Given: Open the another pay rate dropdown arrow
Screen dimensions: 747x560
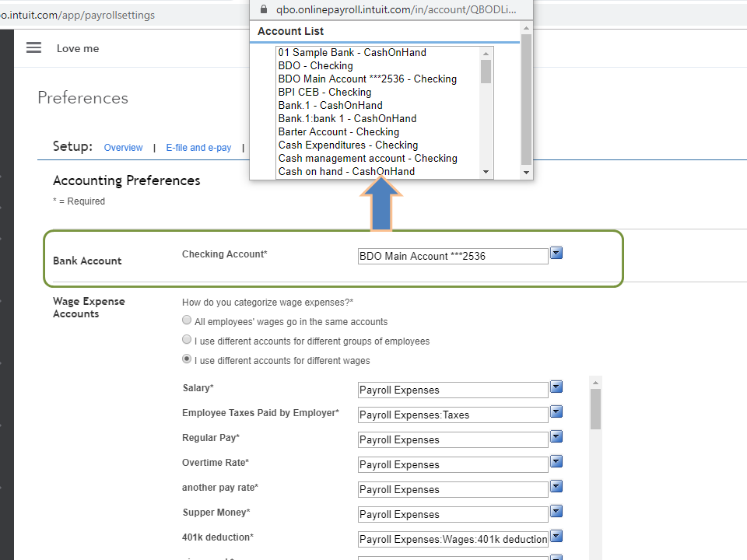Looking at the screenshot, I should tap(556, 486).
